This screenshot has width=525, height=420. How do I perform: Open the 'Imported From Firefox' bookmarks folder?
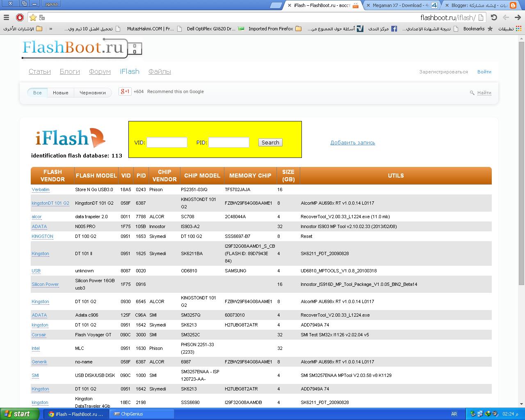click(275, 29)
